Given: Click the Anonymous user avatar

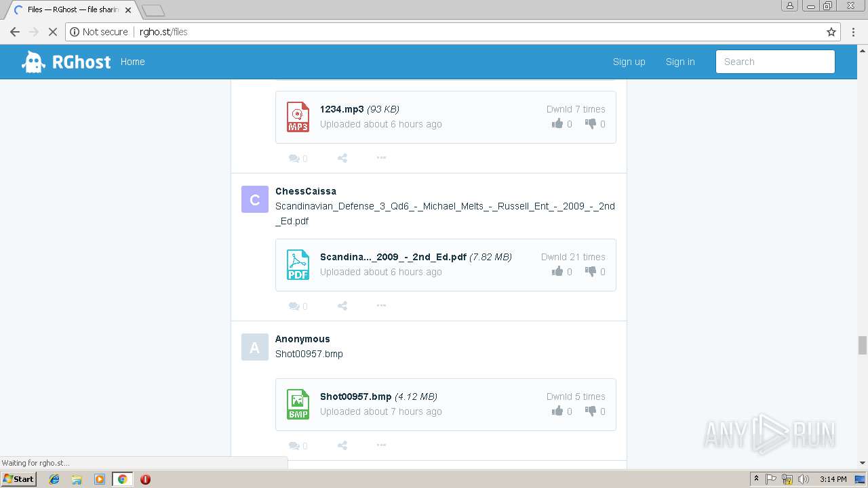Looking at the screenshot, I should tap(255, 347).
